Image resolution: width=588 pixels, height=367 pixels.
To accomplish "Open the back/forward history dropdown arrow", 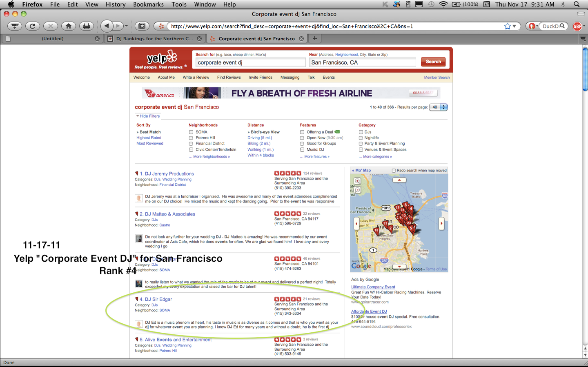I will (x=127, y=26).
